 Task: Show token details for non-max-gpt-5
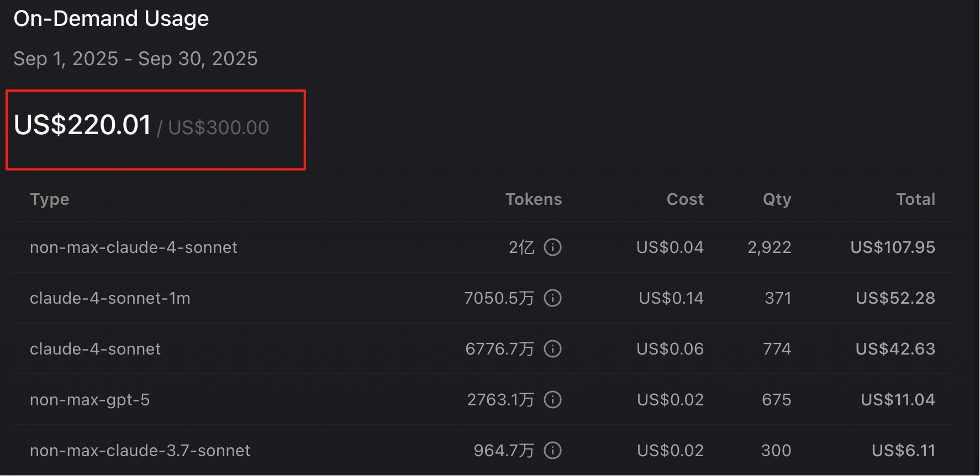tap(552, 400)
